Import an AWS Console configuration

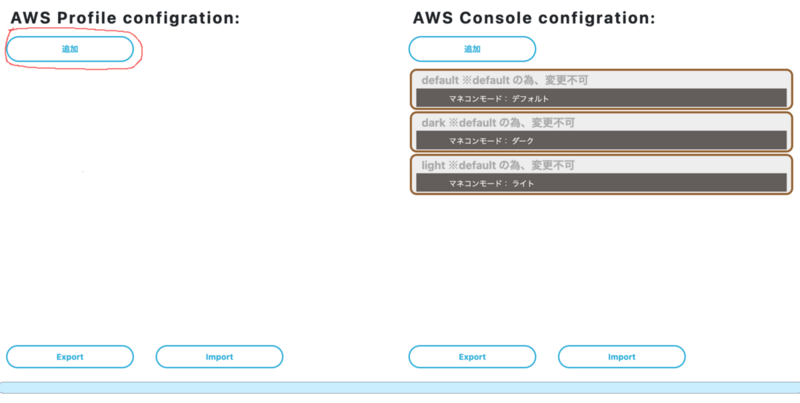[621, 357]
